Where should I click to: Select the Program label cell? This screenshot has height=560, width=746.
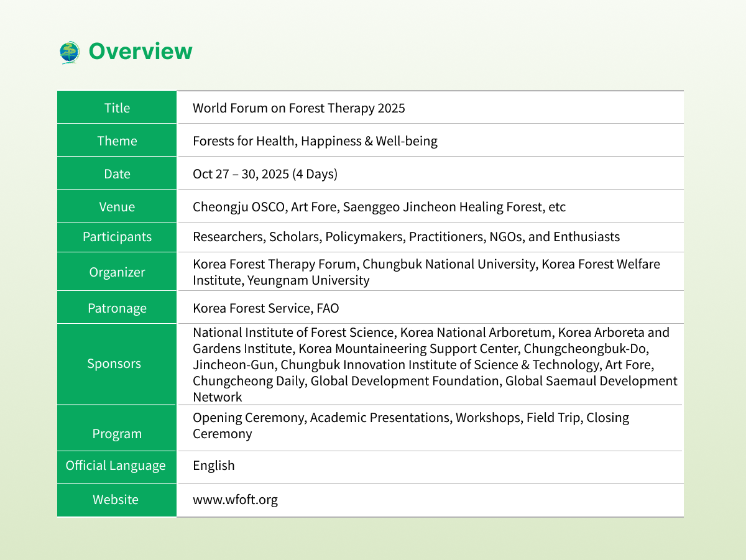(117, 428)
